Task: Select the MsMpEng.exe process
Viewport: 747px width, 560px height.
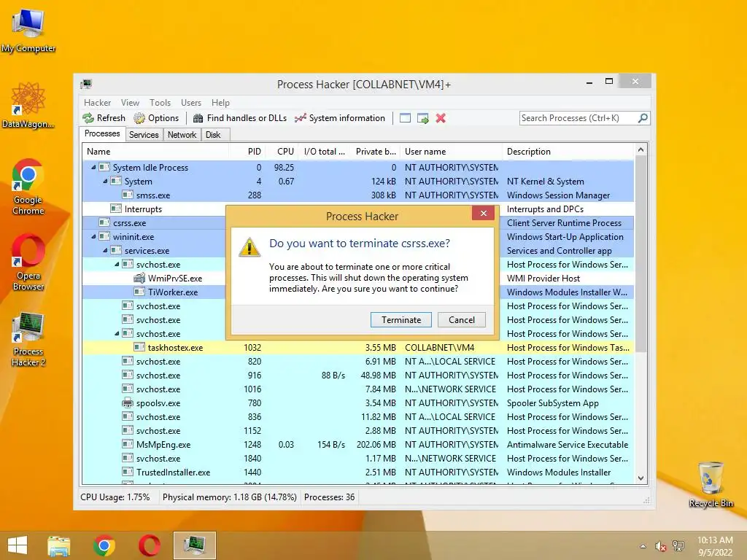Action: 357,444
